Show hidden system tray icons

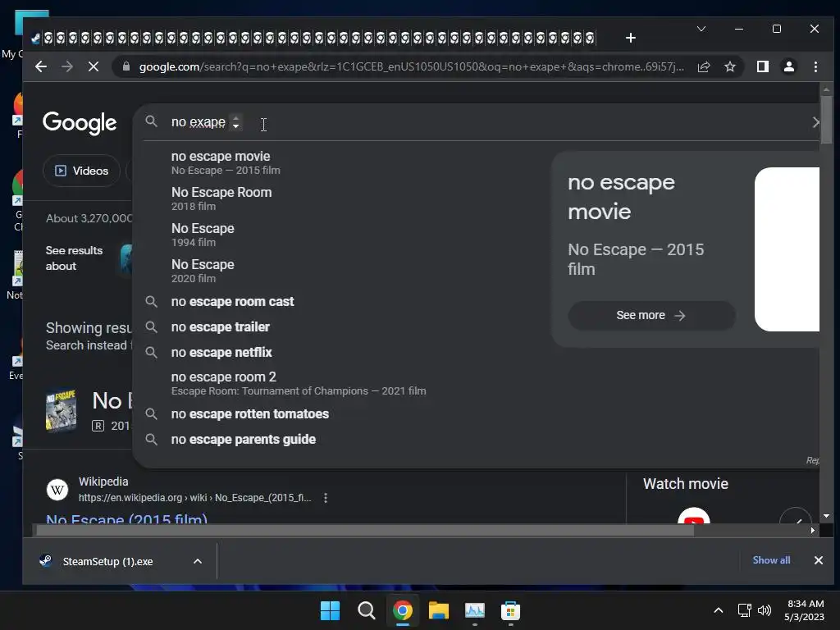pyautogui.click(x=719, y=610)
